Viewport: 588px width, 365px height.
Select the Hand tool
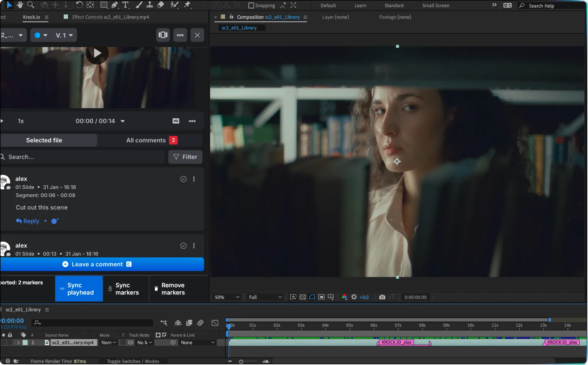click(20, 5)
